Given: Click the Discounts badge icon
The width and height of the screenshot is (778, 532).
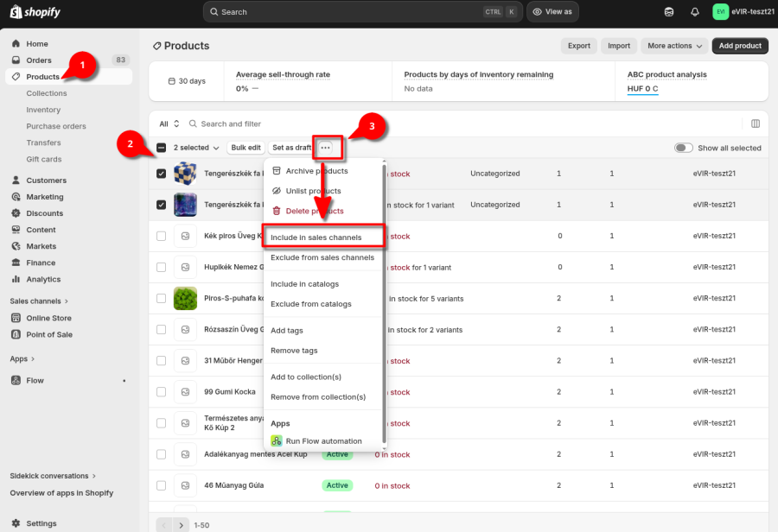Looking at the screenshot, I should (x=16, y=213).
